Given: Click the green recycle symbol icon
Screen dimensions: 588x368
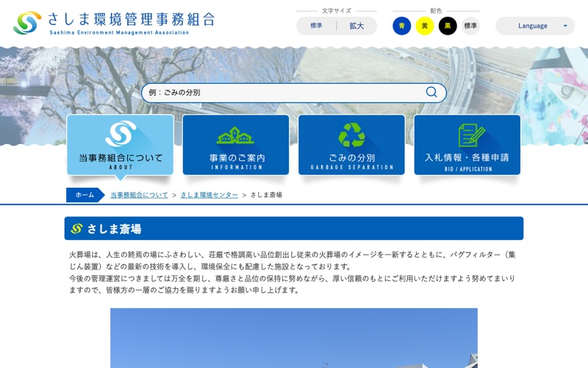Looking at the screenshot, I should tap(352, 135).
